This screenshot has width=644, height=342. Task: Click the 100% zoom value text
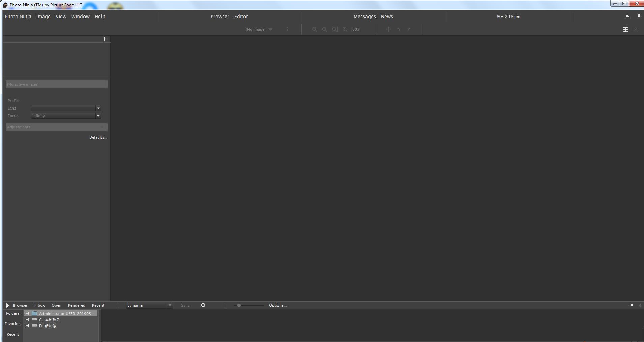pyautogui.click(x=355, y=29)
